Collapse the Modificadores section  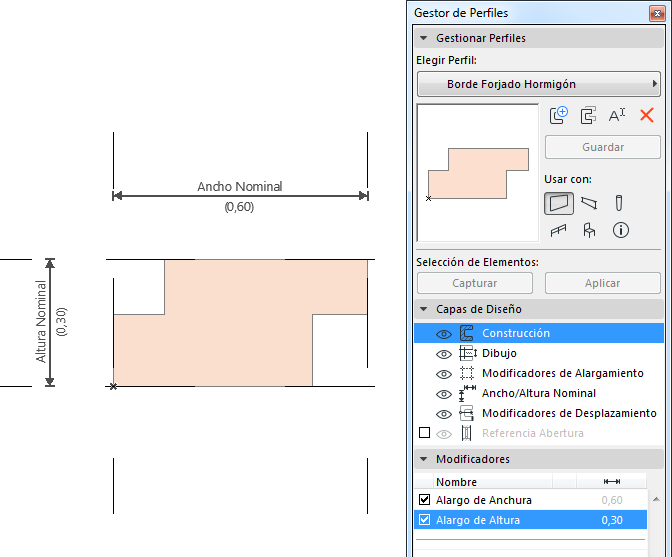(x=423, y=459)
